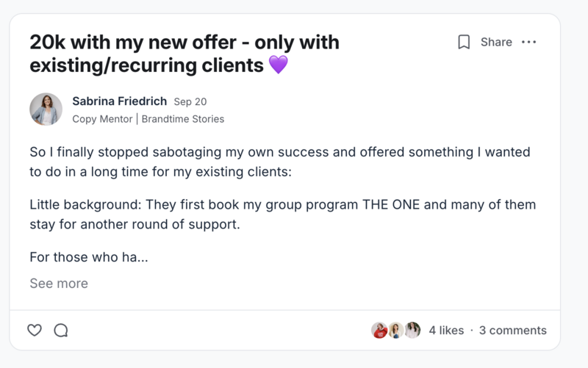Click the truncated For those who ha... text
588x368 pixels.
click(88, 257)
